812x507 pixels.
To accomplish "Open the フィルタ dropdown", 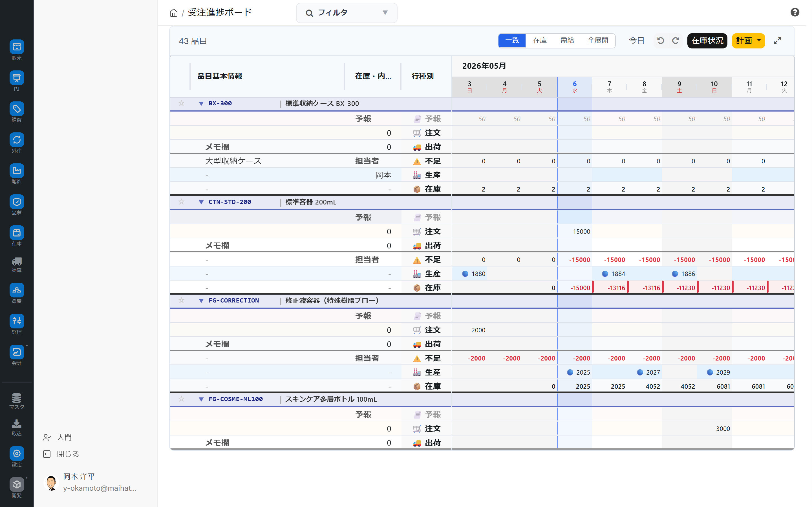I will tap(347, 13).
